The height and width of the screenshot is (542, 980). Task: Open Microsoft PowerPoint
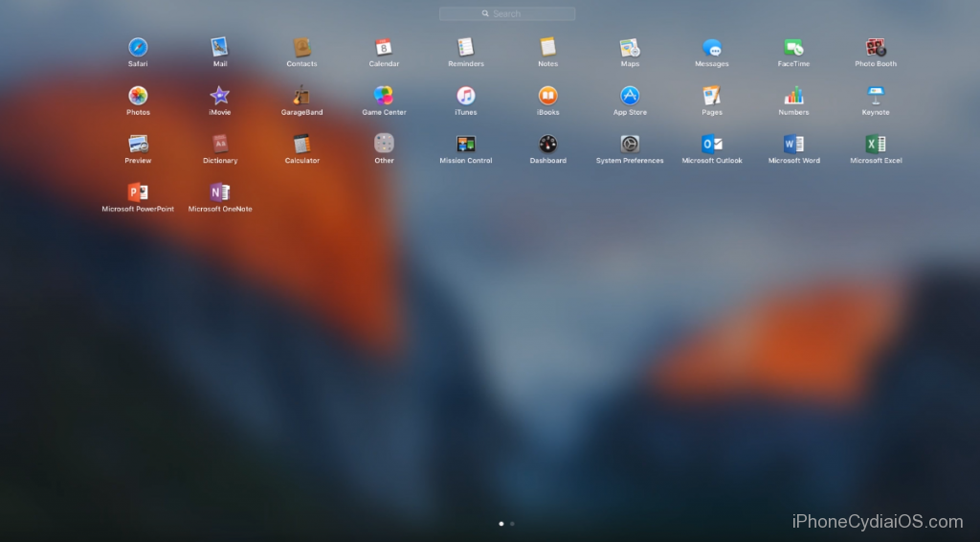pyautogui.click(x=138, y=192)
